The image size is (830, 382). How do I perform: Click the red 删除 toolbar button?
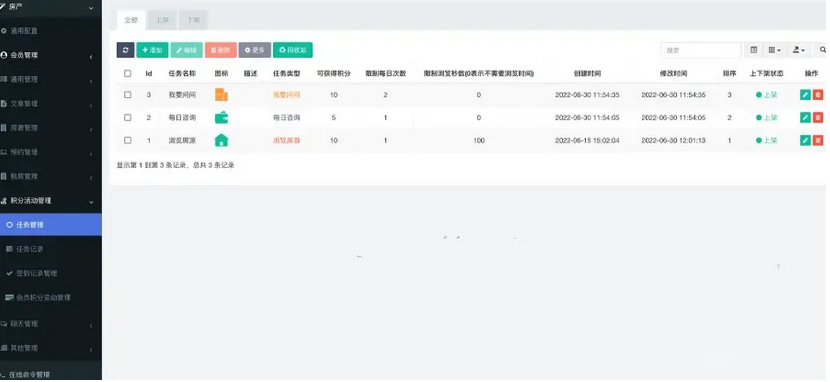point(221,50)
